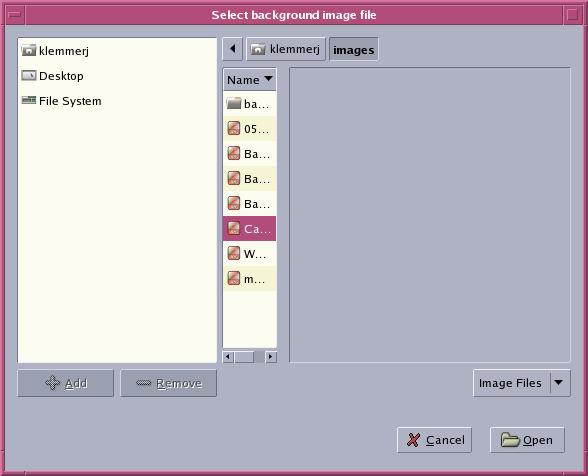Screen dimensions: 588x476
Task: Click the horizontal scrollbar right arrow
Action: (271, 357)
